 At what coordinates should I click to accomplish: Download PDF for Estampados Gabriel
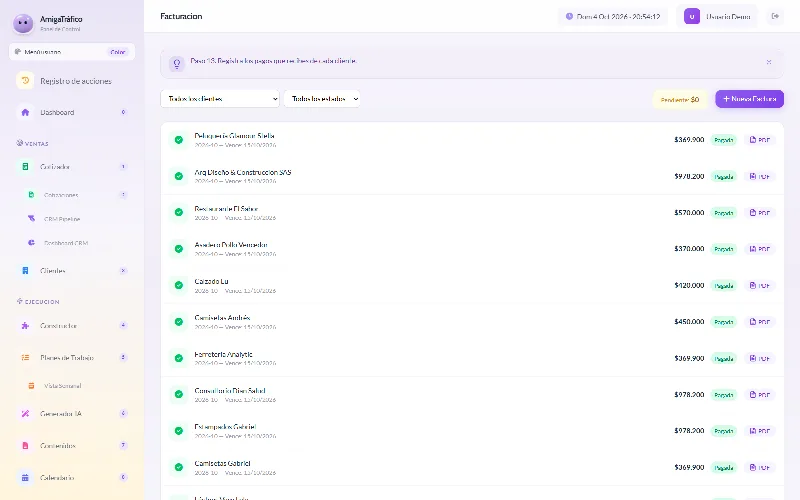click(759, 431)
